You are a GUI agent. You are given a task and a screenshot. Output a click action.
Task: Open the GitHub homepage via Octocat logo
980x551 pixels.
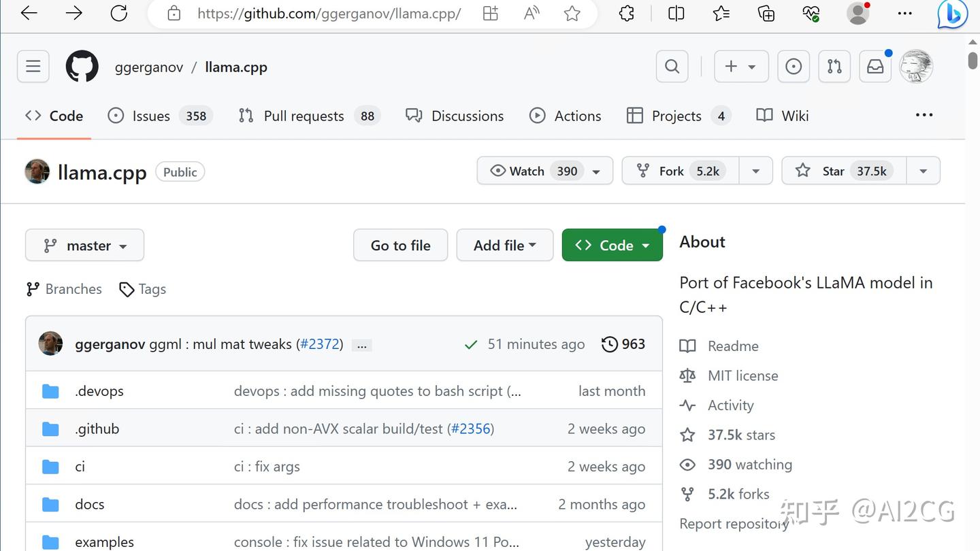tap(82, 67)
